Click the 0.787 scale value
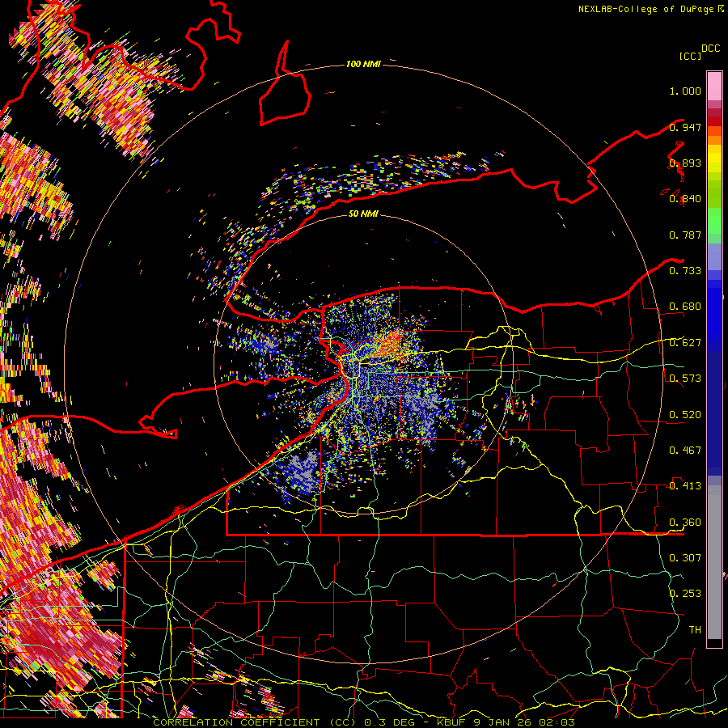This screenshot has height=728, width=728. [x=685, y=235]
